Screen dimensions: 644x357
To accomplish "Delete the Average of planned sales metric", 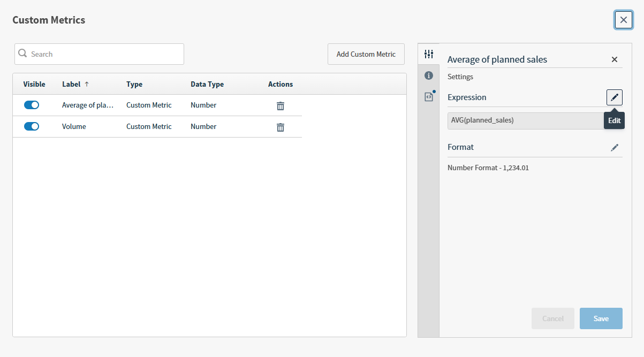I will [x=281, y=105].
